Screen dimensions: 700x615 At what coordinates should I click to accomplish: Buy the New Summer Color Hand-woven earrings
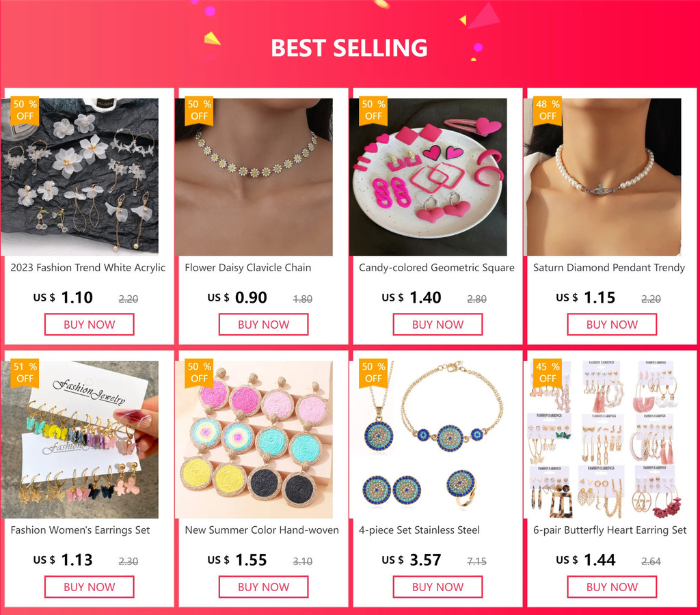[263, 587]
